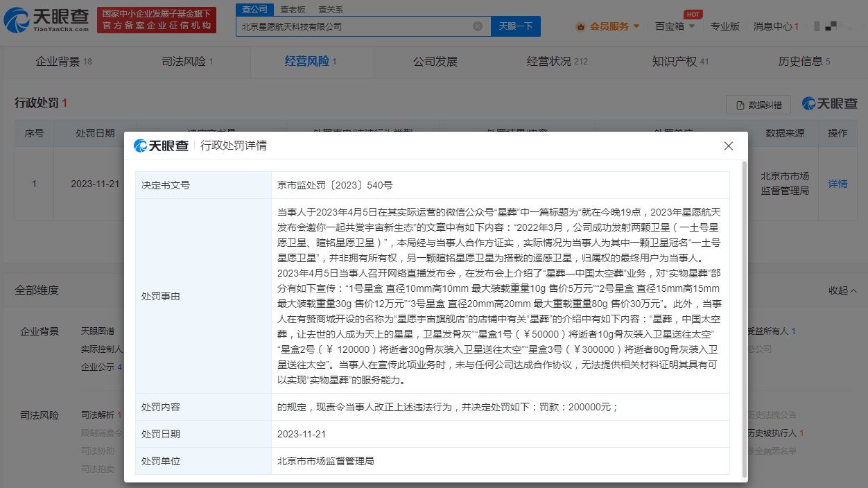Viewport: 868px width, 488px height.
Task: Click 北京市市场监督管理局 in the dialog's 处罚单位 row
Action: pos(325,461)
